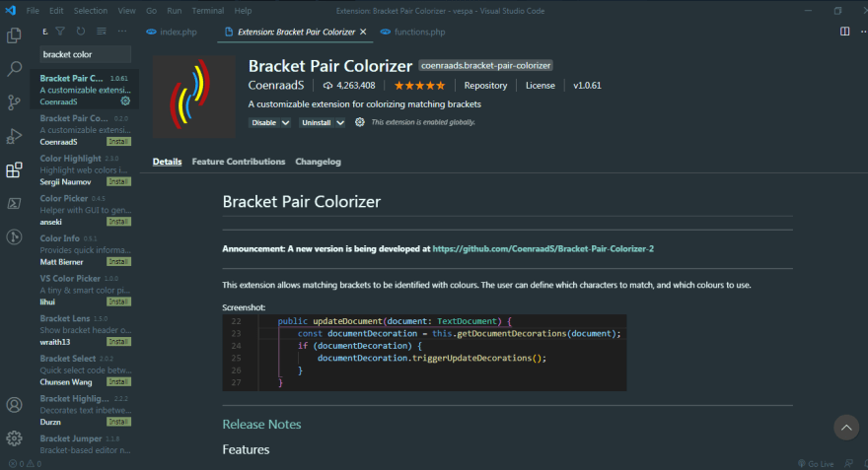This screenshot has width=868, height=470.
Task: Refresh the extensions list
Action: pos(81,32)
